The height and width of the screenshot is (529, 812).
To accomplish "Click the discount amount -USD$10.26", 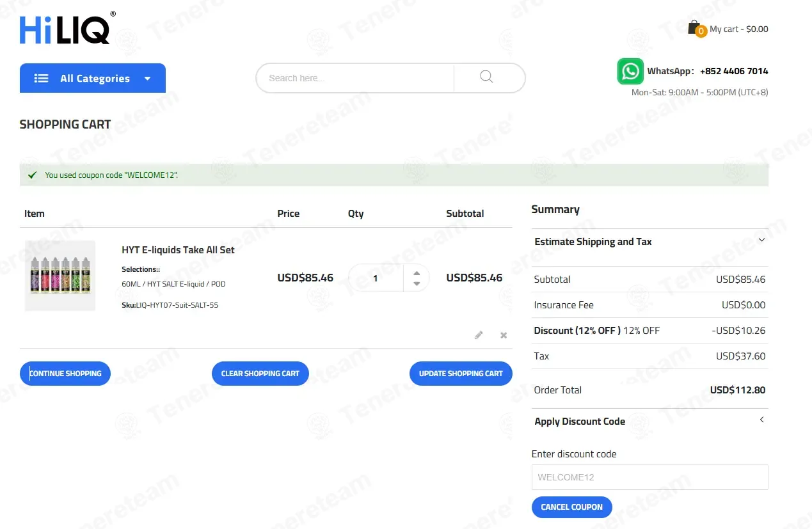I will click(x=738, y=331).
